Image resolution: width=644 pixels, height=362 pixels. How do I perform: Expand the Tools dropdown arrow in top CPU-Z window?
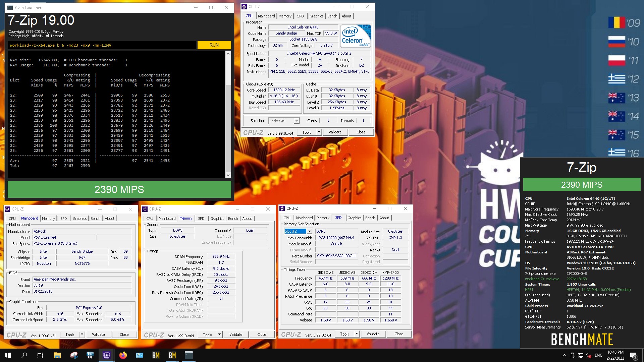(x=319, y=132)
